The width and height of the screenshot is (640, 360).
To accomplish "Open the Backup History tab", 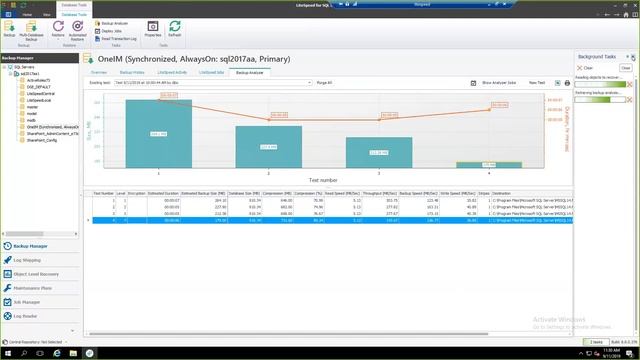I will (132, 73).
